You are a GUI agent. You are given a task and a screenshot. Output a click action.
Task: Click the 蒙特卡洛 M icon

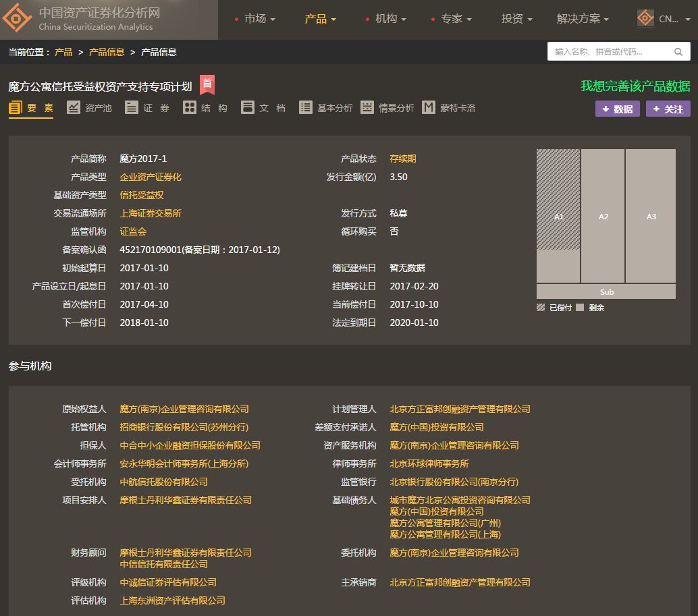coord(428,108)
